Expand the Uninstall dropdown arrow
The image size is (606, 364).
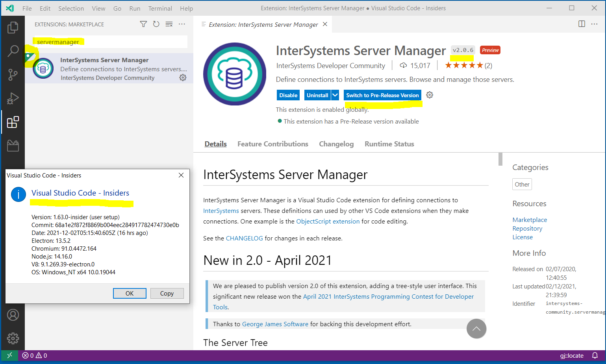coord(335,95)
